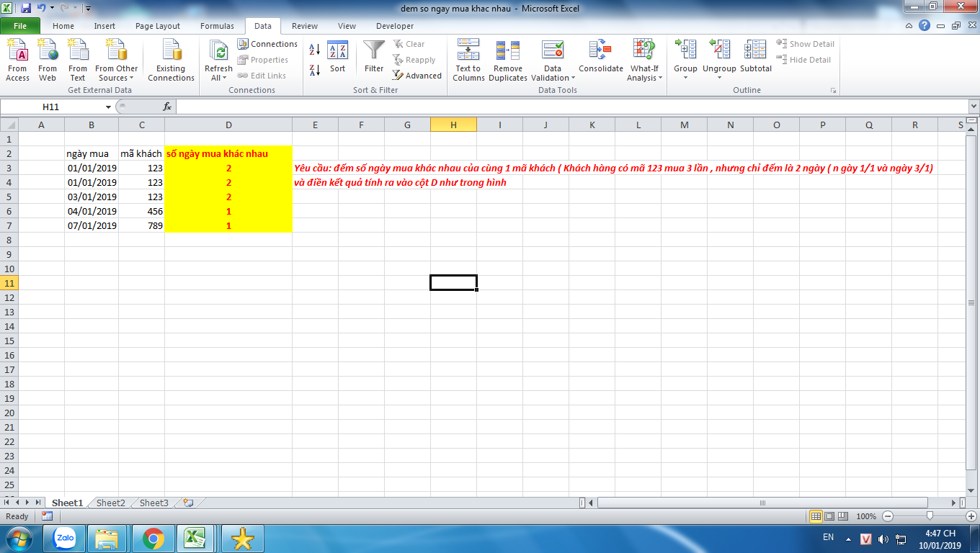
Task: Select cell D3 with value 2
Action: coord(228,168)
